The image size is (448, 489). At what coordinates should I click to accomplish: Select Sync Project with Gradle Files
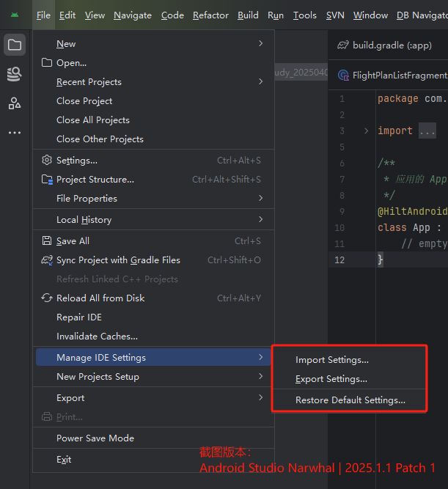click(153, 260)
